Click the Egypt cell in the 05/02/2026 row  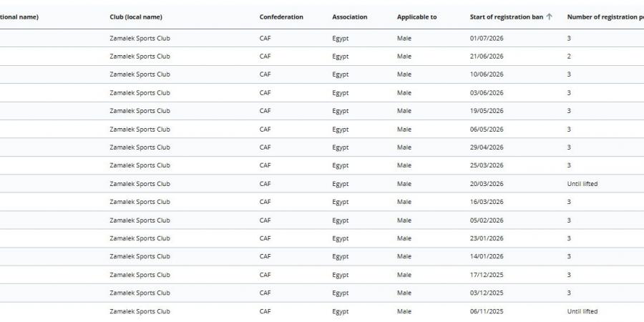pyautogui.click(x=341, y=220)
